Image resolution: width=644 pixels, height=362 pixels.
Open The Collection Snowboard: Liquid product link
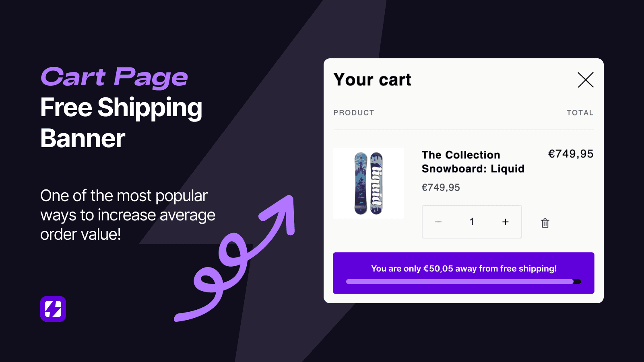pyautogui.click(x=473, y=162)
